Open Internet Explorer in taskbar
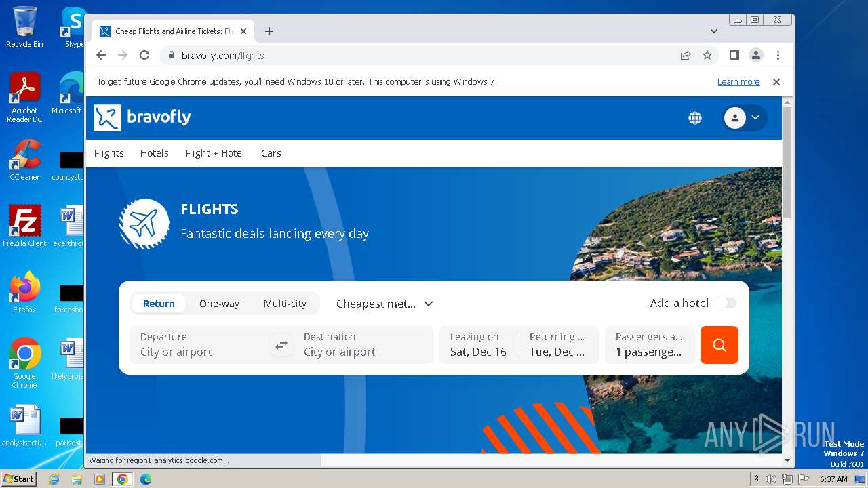868x488 pixels. pos(54,479)
